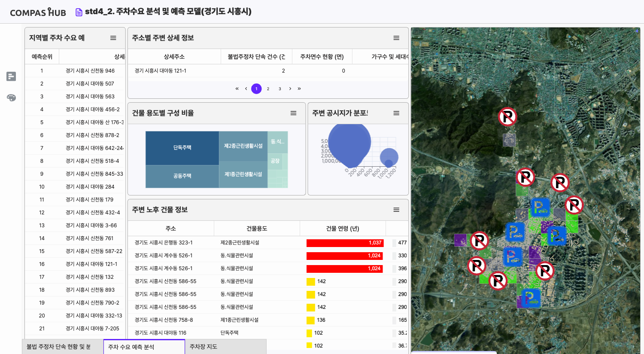Click the topmost no-parking marker on the map
The width and height of the screenshot is (644, 354).
click(507, 116)
